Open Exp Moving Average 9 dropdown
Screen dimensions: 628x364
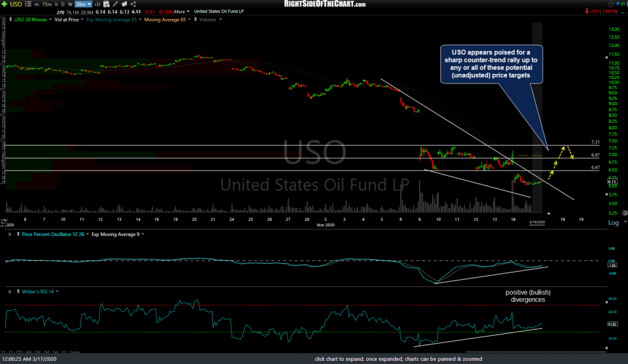(x=143, y=235)
